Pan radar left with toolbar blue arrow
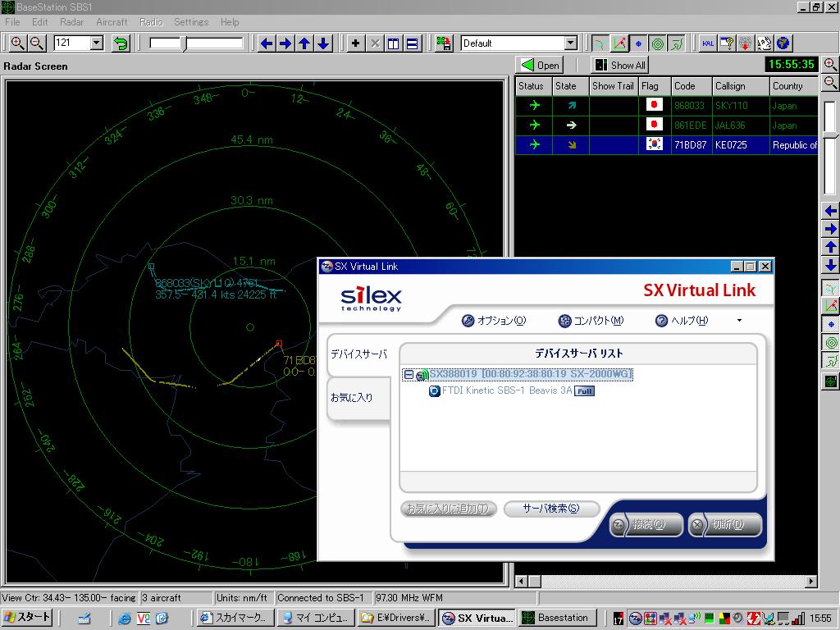 267,43
